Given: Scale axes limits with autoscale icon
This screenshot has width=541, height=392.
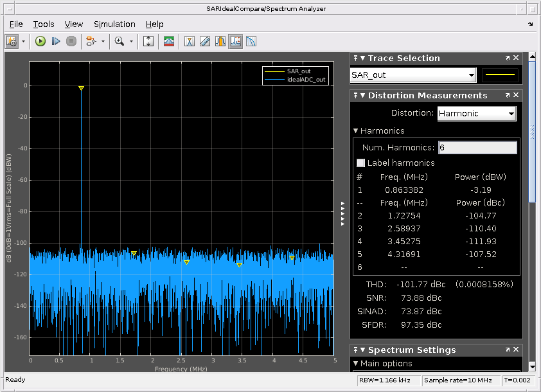Looking at the screenshot, I should click(x=148, y=41).
